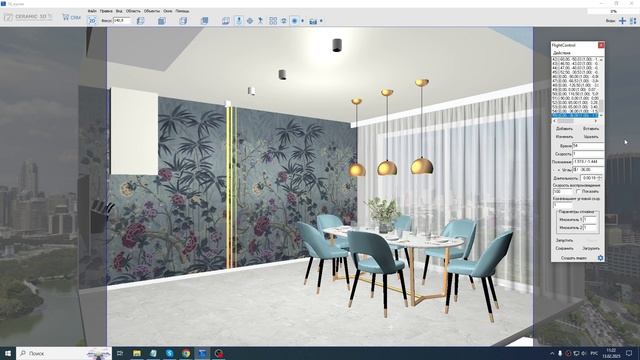This screenshot has height=360, width=640.
Task: Click the Множитель 1 input field
Action: [x=591, y=220]
